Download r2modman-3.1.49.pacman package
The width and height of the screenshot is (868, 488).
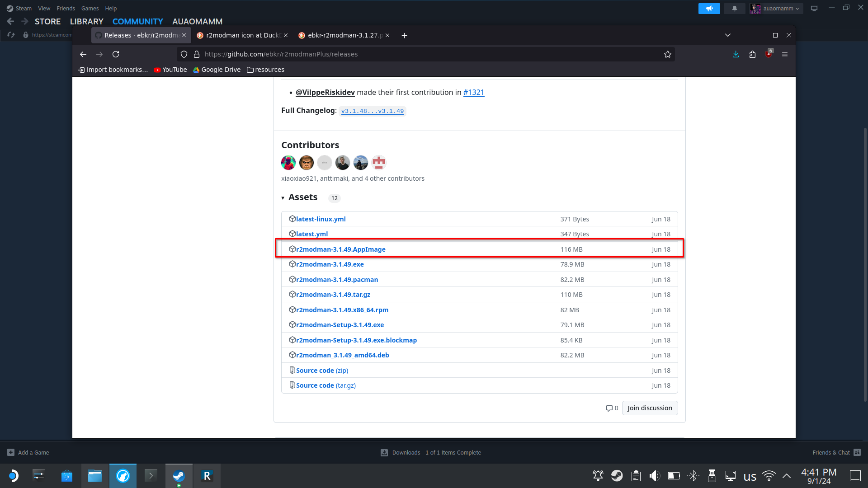[x=337, y=280]
